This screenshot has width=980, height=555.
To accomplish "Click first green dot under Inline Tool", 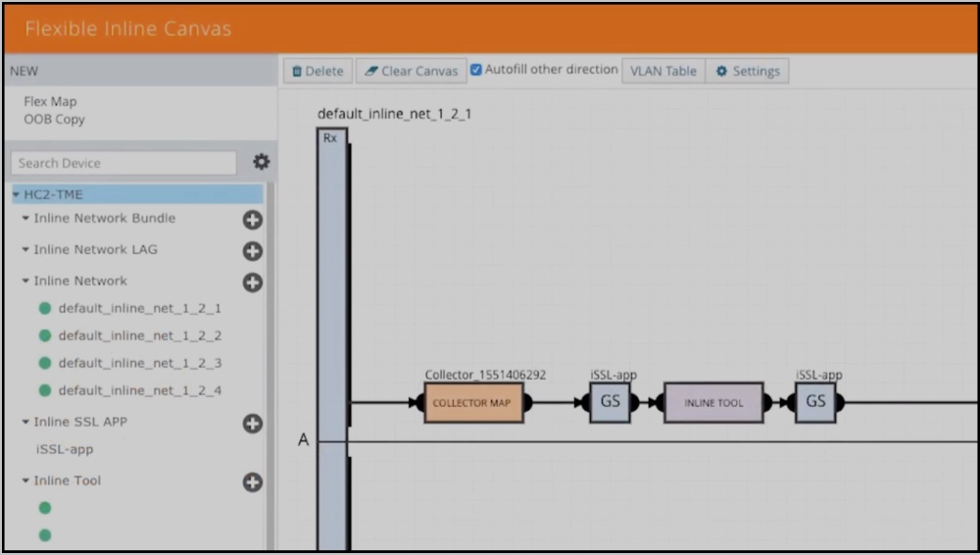I will [45, 508].
